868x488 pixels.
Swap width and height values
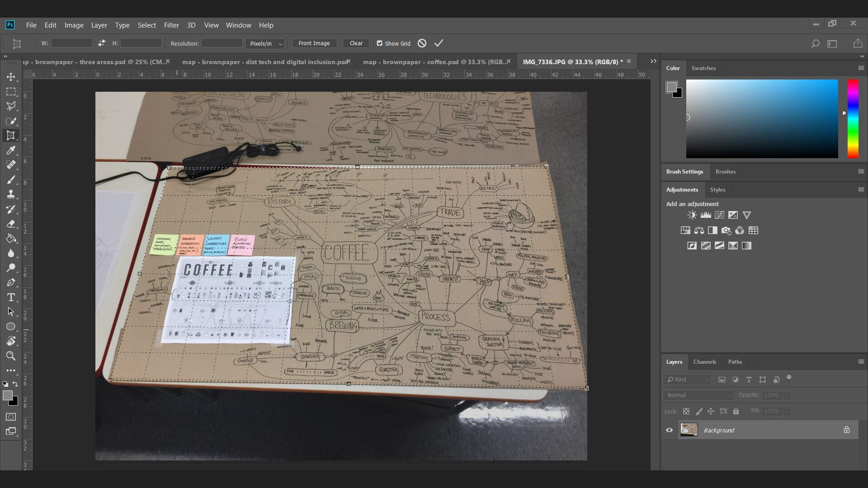point(102,43)
